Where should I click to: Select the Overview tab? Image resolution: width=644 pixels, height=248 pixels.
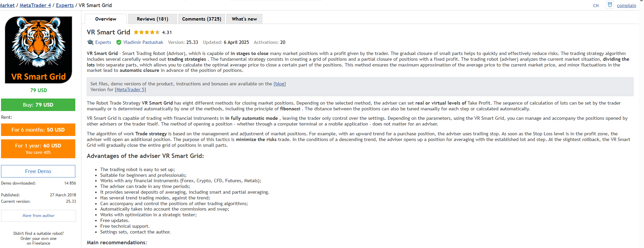(x=106, y=19)
